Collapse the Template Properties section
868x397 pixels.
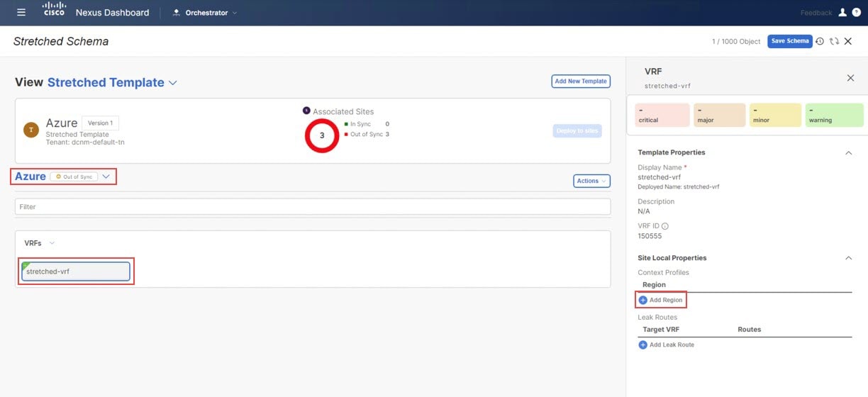pyautogui.click(x=848, y=152)
